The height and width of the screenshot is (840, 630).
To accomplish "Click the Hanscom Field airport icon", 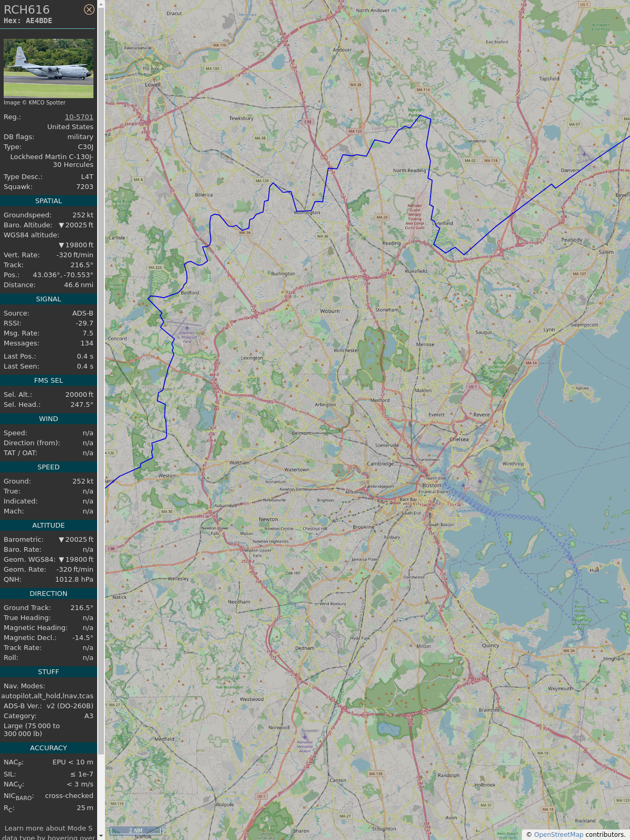I will click(187, 328).
